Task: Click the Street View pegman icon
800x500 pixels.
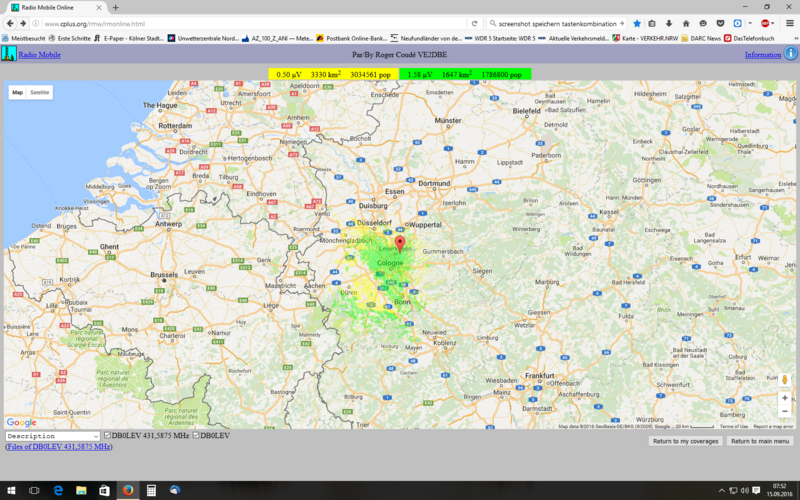Action: click(x=785, y=380)
